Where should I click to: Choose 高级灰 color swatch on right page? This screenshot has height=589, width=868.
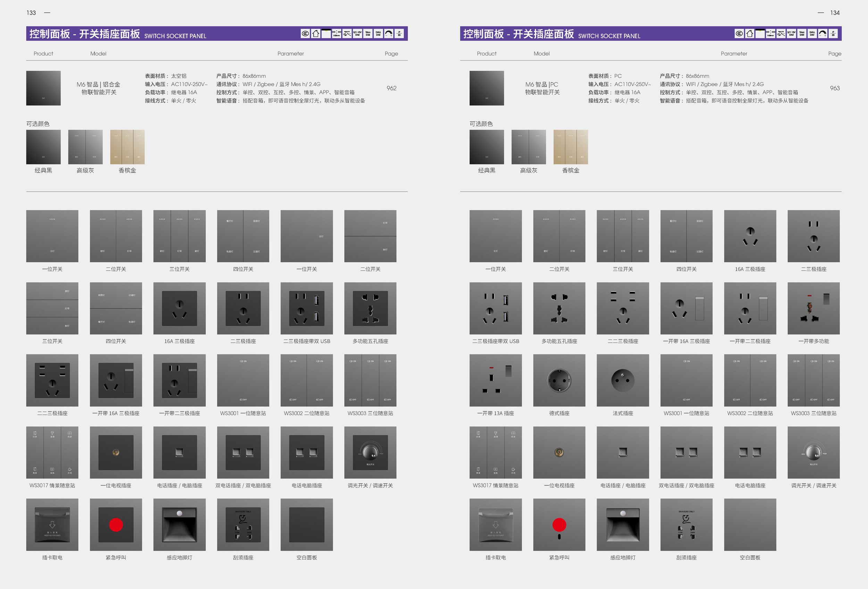(x=528, y=147)
